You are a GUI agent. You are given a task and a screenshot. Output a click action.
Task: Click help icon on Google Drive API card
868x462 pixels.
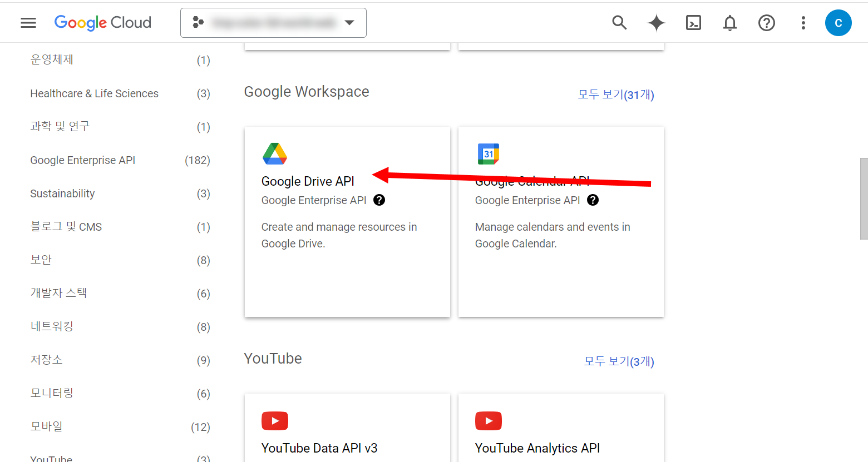379,200
